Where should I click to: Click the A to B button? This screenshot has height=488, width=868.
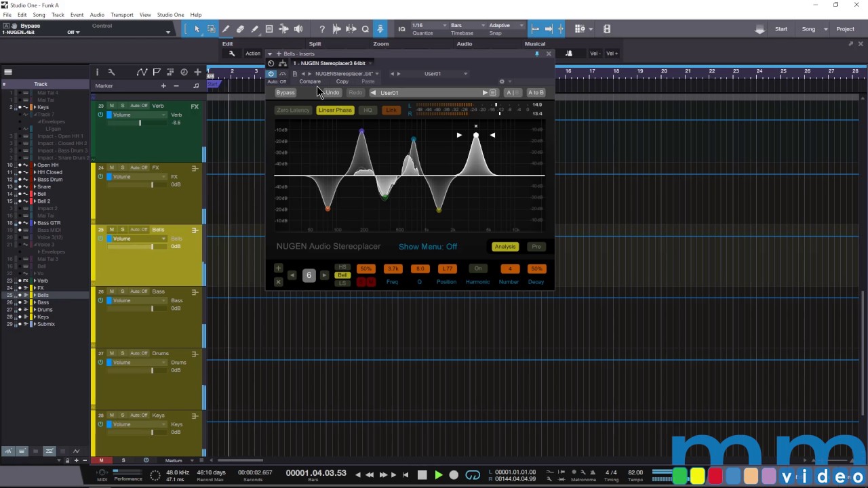(536, 93)
